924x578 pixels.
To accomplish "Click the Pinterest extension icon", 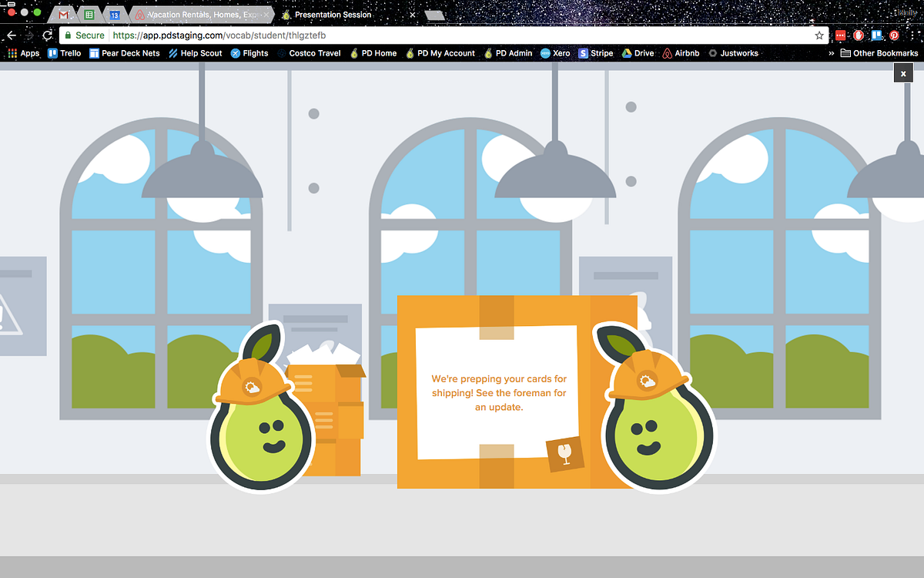I will (894, 35).
